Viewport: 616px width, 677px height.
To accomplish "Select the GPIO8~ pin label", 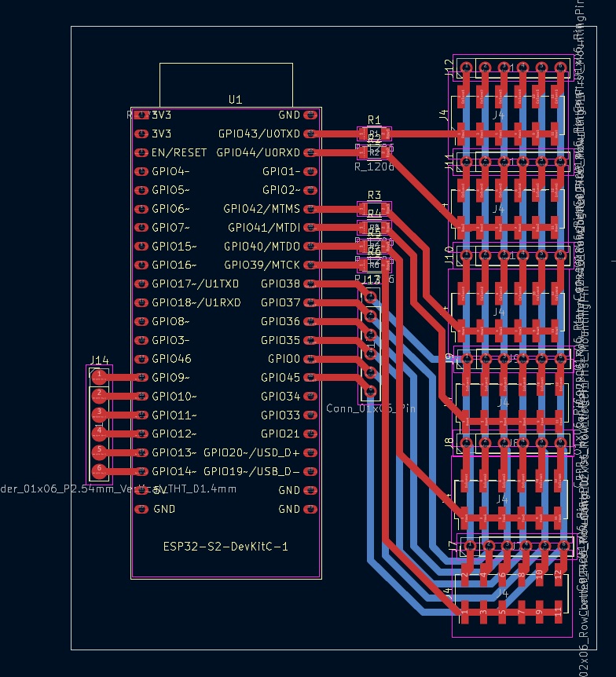I will (x=170, y=321).
